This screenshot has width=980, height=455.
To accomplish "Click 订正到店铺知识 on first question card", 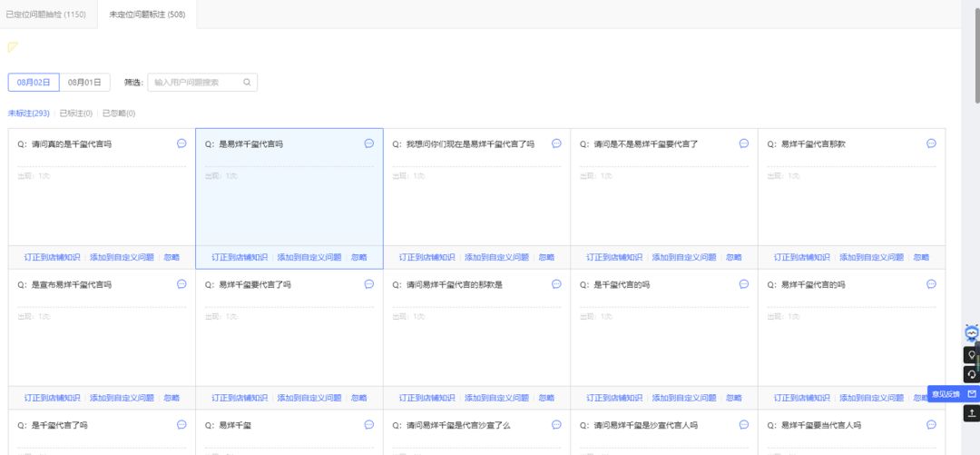I will (x=52, y=257).
